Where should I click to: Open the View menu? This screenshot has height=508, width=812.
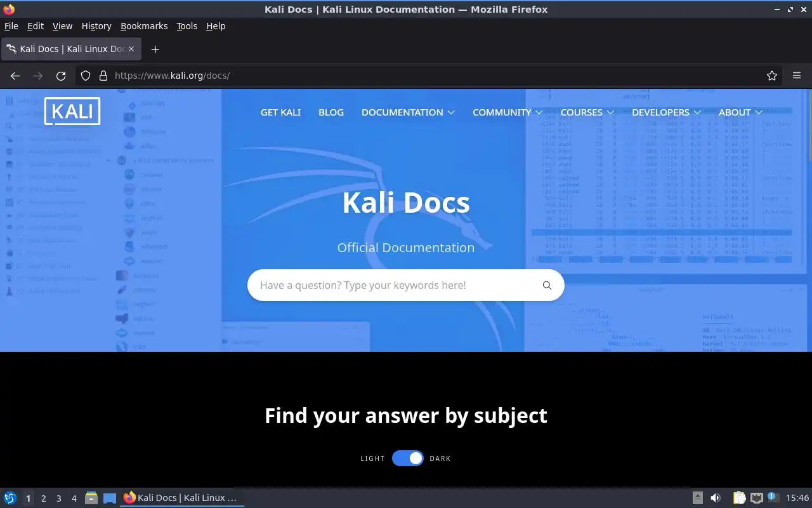(x=62, y=26)
